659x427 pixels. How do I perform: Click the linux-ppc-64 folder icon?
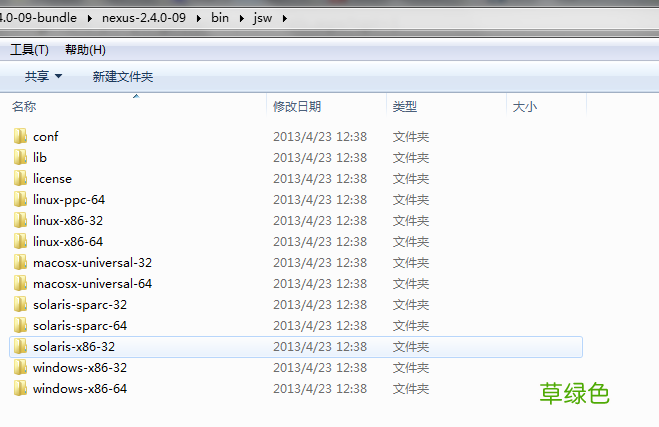coord(20,199)
